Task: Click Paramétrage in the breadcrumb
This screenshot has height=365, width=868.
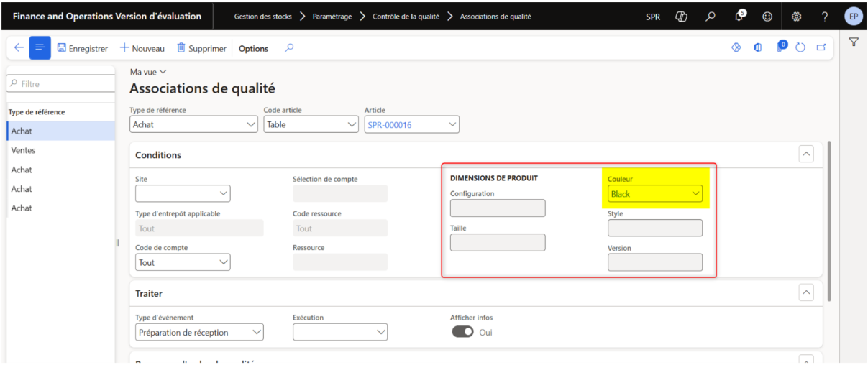Action: pyautogui.click(x=332, y=16)
